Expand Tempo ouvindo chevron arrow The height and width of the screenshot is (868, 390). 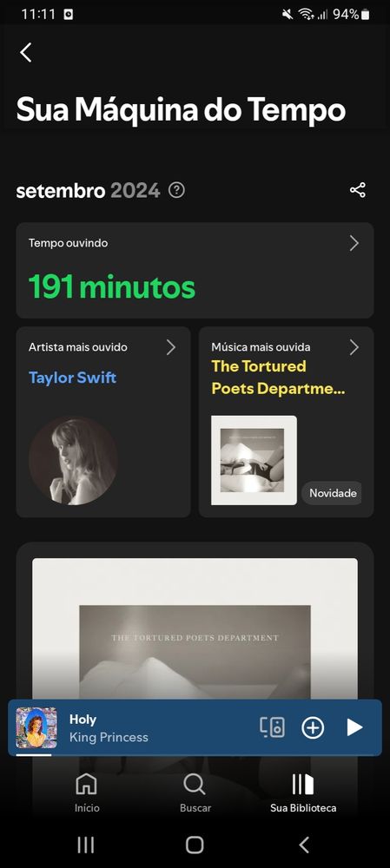click(354, 243)
